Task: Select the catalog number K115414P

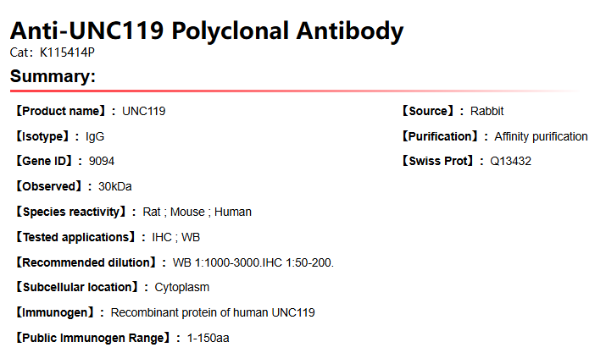Action: tap(68, 53)
